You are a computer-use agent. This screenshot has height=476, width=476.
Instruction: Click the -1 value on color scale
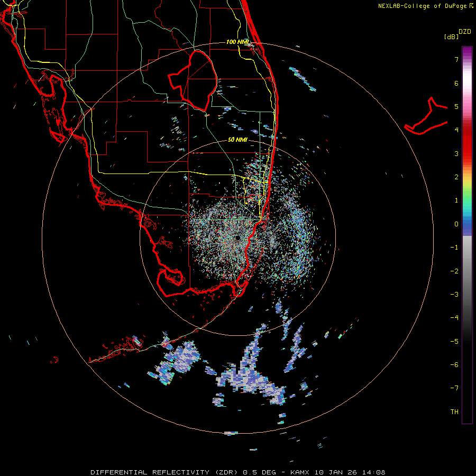454,248
